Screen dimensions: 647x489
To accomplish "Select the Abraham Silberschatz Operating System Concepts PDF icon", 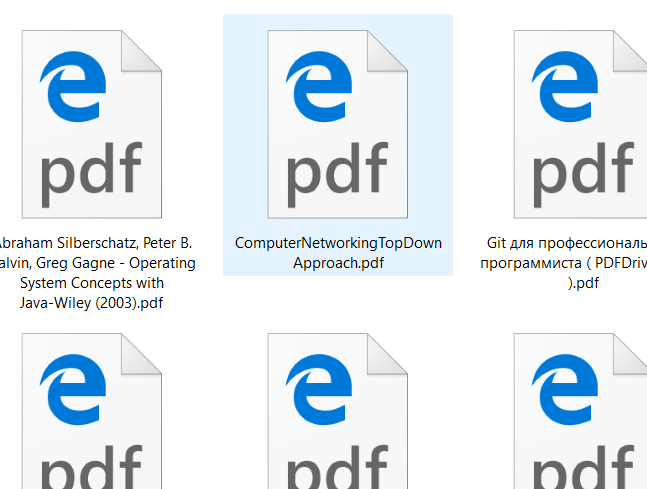I will (92, 124).
